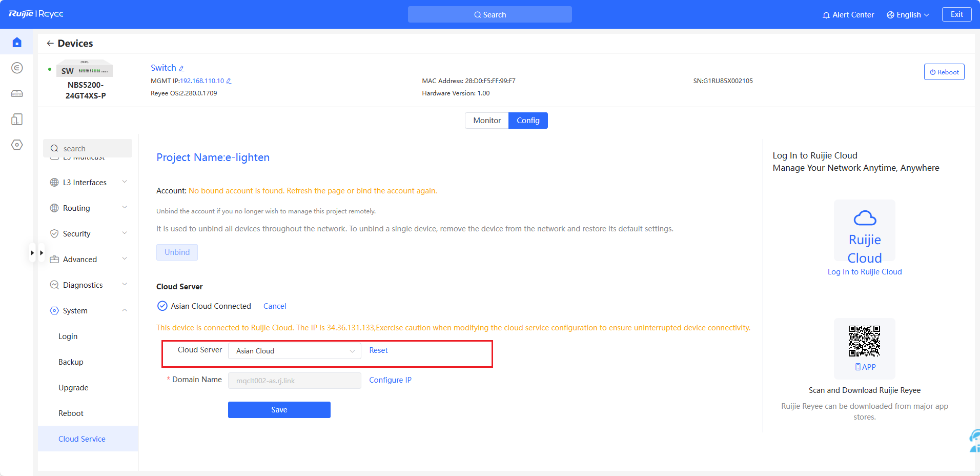Click the Reboot button at top right
980x476 pixels.
(x=944, y=72)
